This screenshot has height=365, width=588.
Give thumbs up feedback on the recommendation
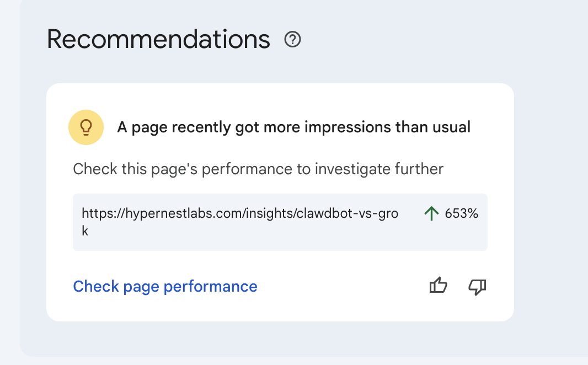438,286
